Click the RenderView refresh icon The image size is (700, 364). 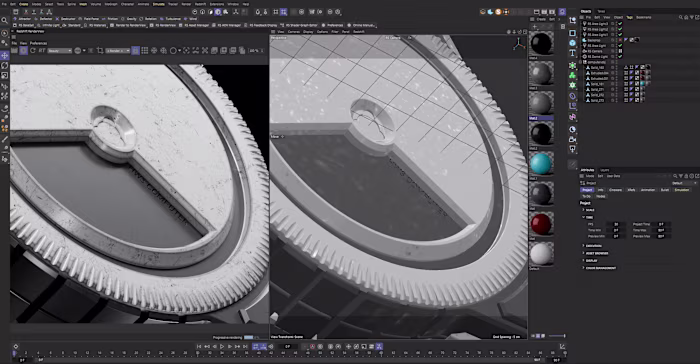click(33, 50)
